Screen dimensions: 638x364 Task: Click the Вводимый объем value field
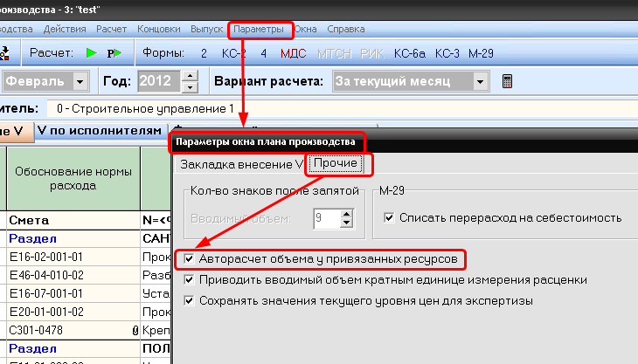(326, 218)
